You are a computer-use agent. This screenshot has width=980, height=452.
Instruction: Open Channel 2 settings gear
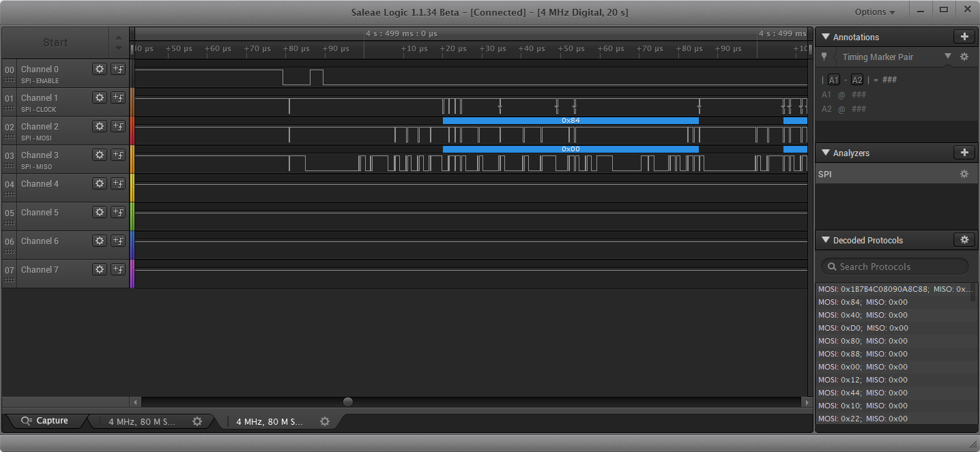click(x=100, y=126)
